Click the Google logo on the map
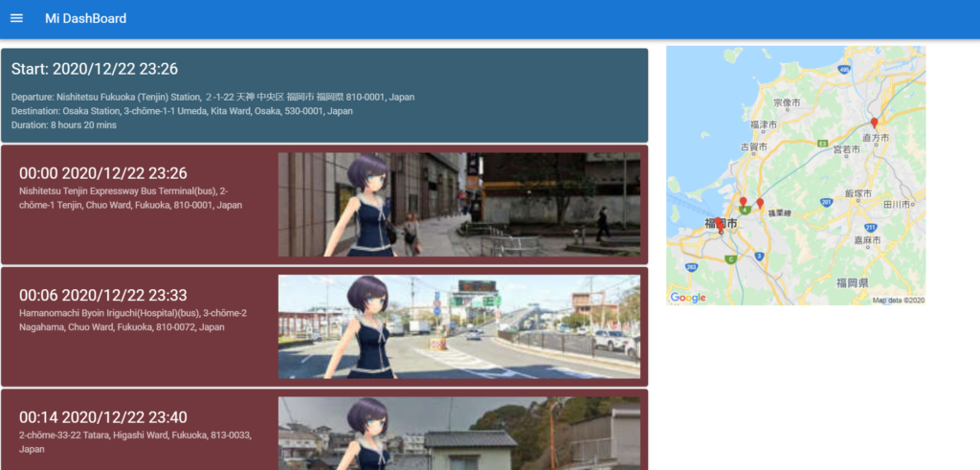 pyautogui.click(x=688, y=298)
